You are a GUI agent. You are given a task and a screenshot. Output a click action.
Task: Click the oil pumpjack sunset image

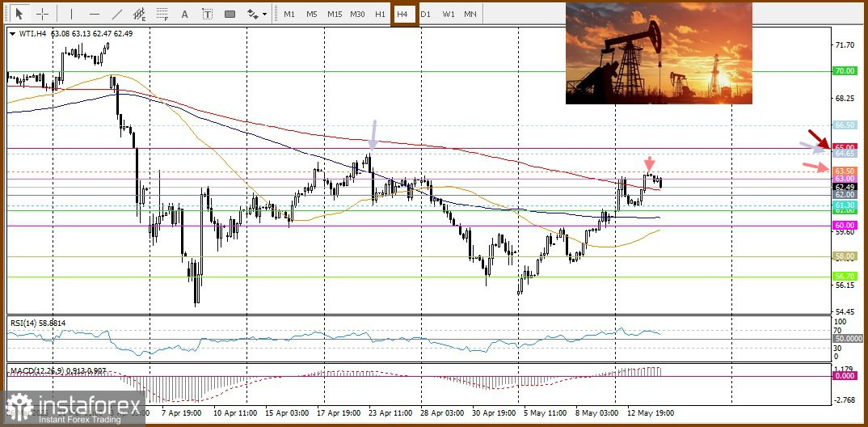click(659, 53)
